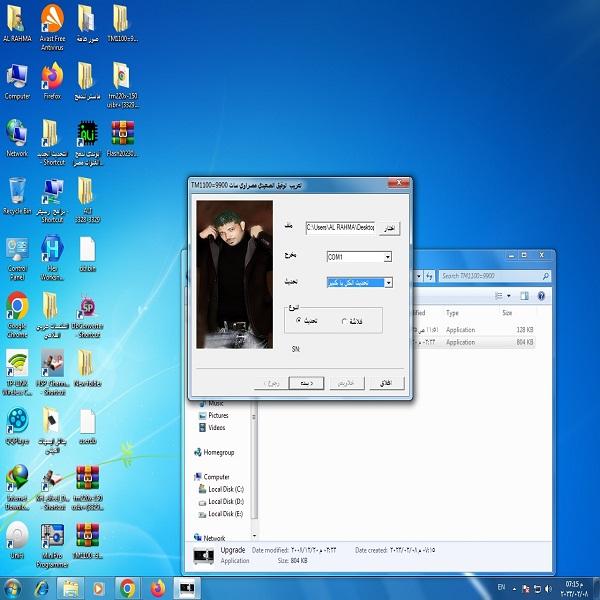Click the rightmost close button in dialog footer

[x=386, y=383]
